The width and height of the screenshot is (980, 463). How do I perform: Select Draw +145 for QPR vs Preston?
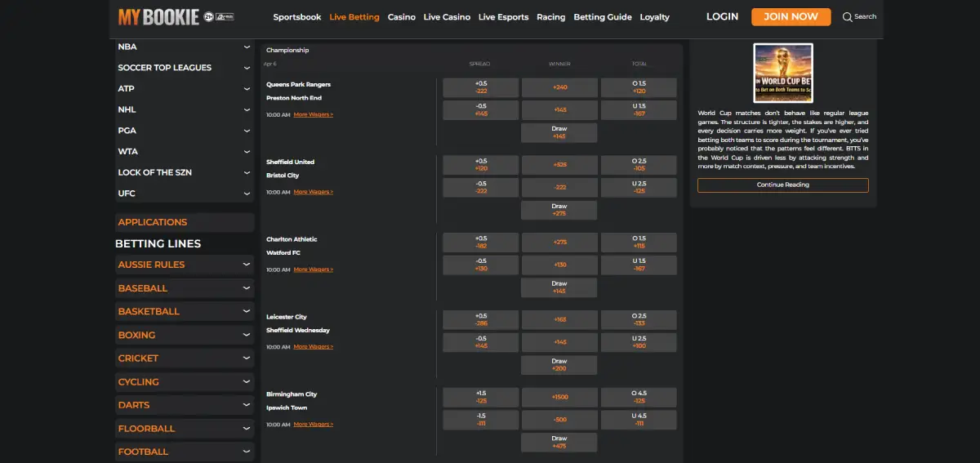pyautogui.click(x=559, y=133)
